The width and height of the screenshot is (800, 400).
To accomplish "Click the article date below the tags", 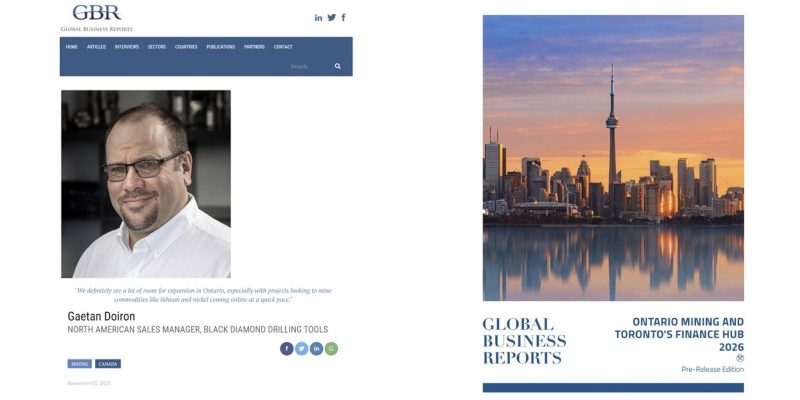I will click(x=89, y=383).
